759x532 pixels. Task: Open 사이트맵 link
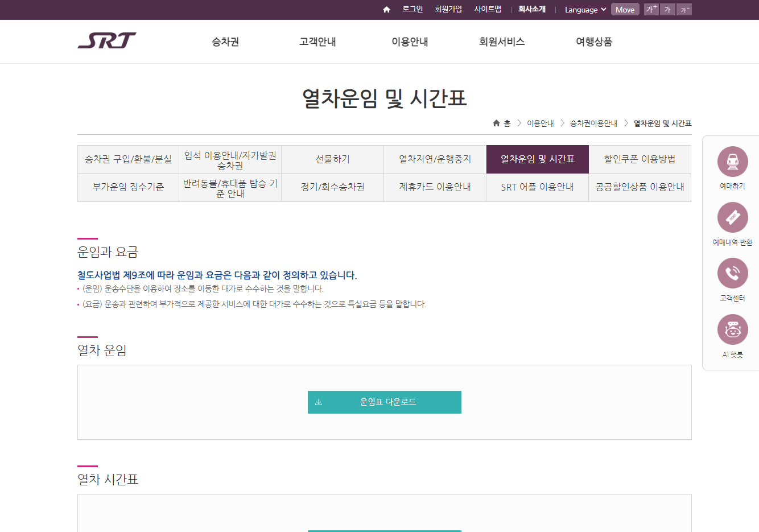point(488,9)
